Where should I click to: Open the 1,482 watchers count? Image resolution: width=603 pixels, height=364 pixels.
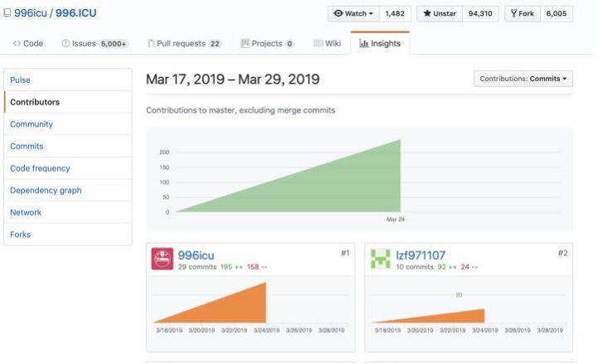[x=395, y=13]
